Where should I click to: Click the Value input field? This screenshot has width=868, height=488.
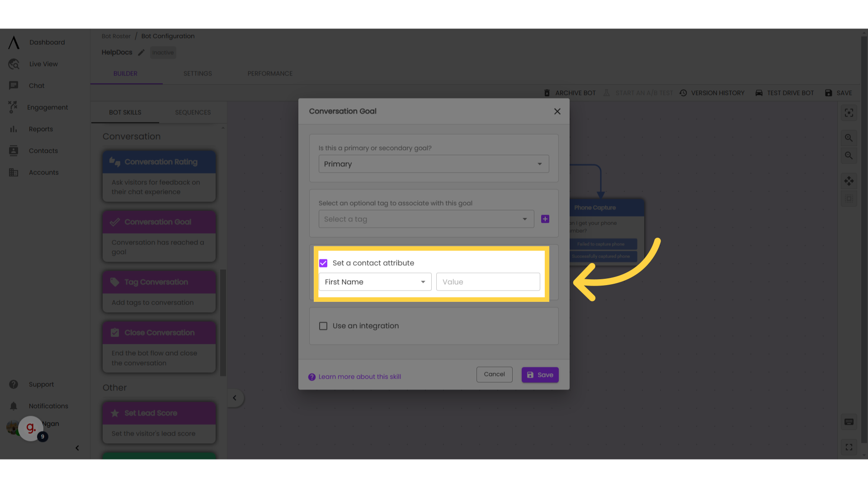(x=488, y=281)
